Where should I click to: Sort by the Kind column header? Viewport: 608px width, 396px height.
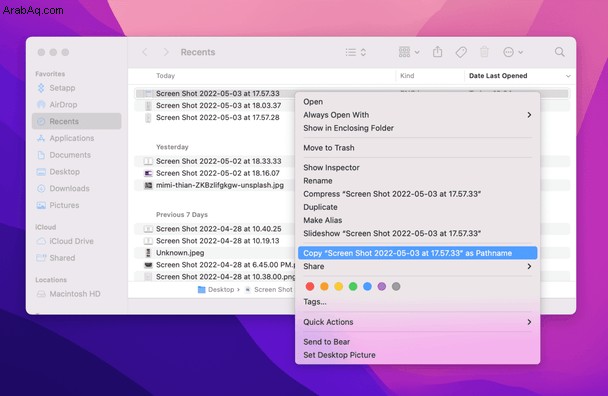coord(407,76)
